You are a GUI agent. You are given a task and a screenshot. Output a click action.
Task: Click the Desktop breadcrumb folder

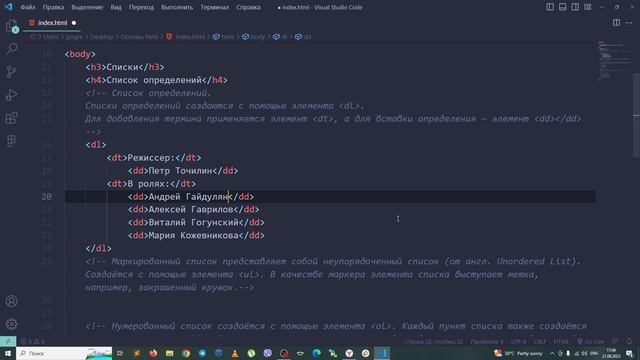pos(102,37)
